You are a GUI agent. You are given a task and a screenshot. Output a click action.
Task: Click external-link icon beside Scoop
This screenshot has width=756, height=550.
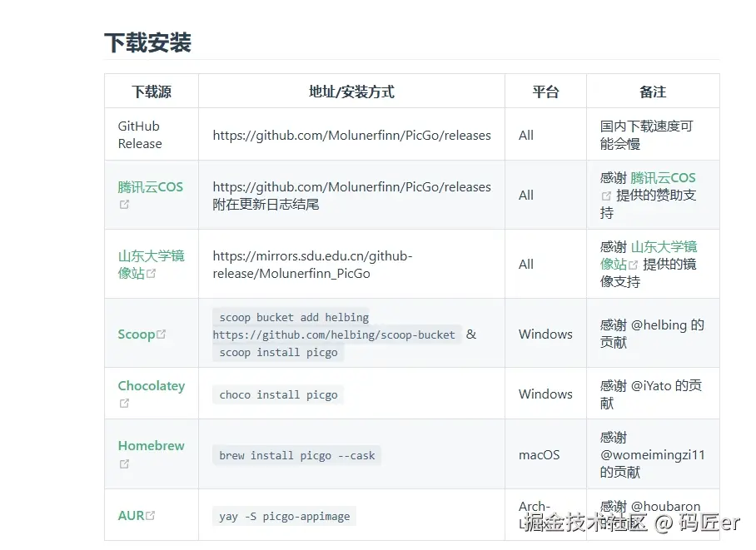point(161,334)
